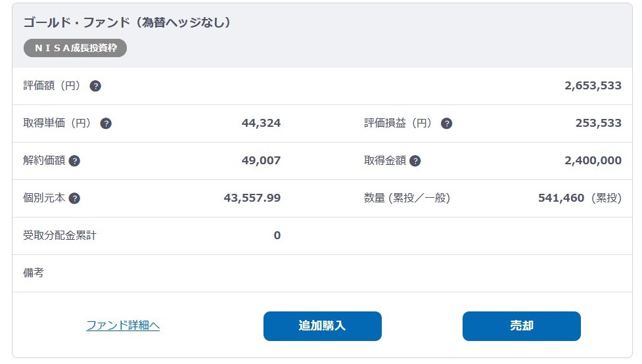
Task: Click the 個別元本 value 43,557.99
Action: pyautogui.click(x=252, y=198)
